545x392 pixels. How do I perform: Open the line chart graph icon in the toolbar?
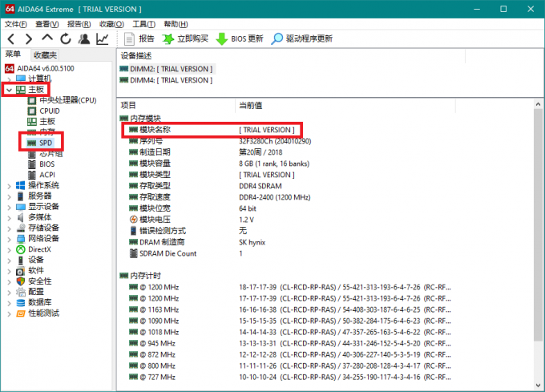point(103,38)
